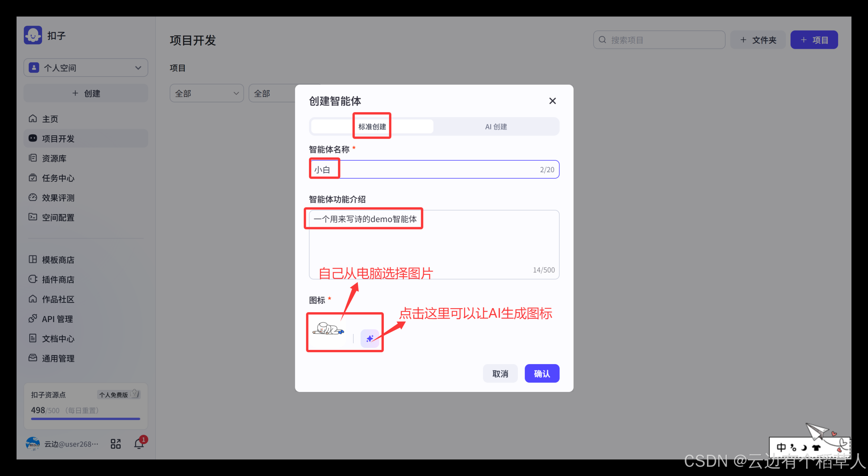This screenshot has width=868, height=476.
Task: Open the notification bell
Action: 138,443
